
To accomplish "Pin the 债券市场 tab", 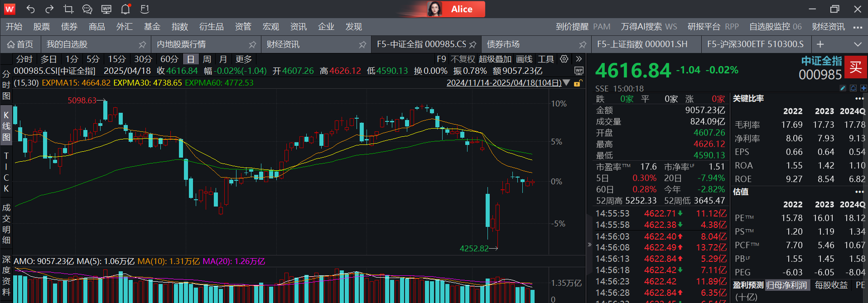I will click(583, 44).
